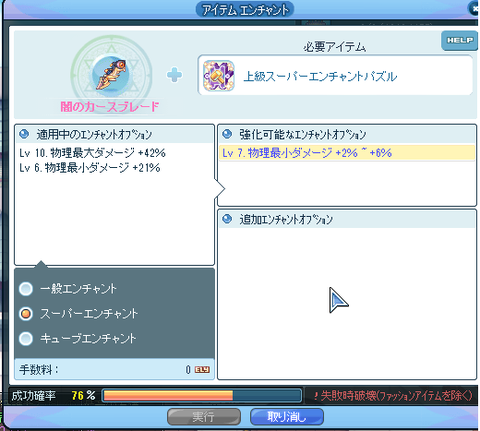Click Lv 6. 物理最小ダメージ +21% row
The image size is (480, 431).
coord(90,168)
